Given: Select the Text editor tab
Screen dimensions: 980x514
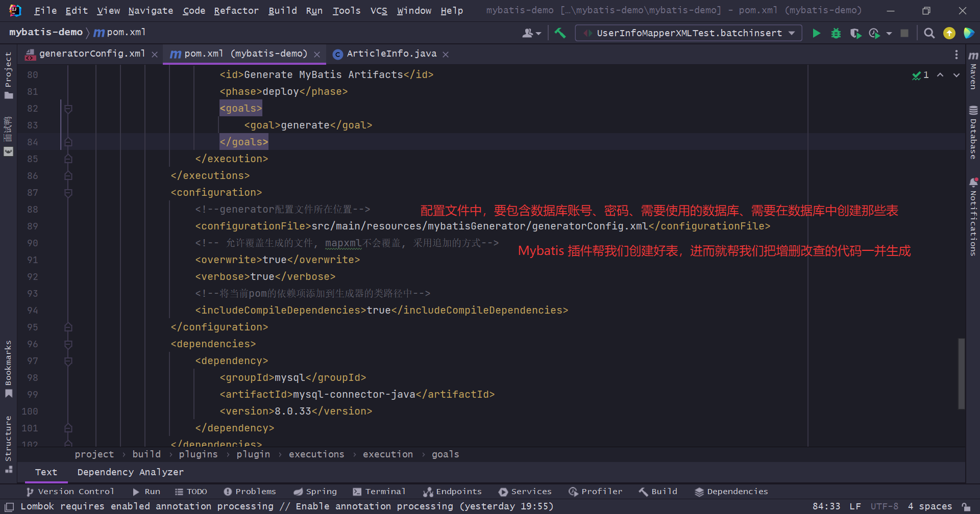Looking at the screenshot, I should tap(46, 472).
